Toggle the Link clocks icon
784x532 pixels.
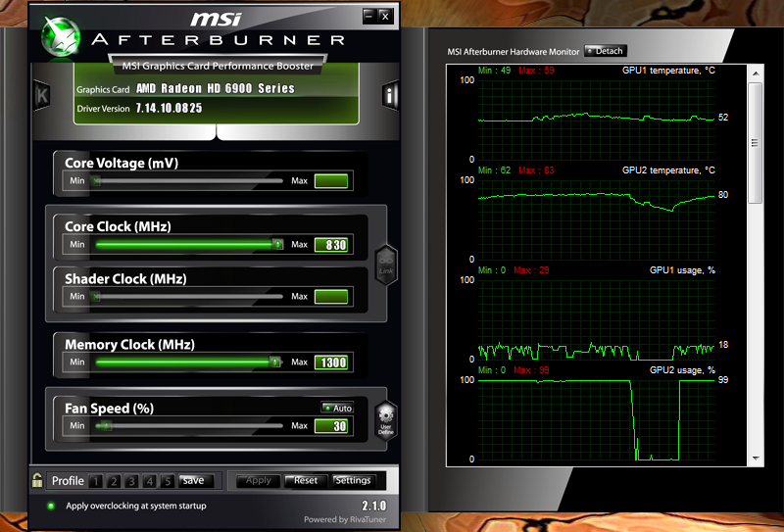point(386,265)
